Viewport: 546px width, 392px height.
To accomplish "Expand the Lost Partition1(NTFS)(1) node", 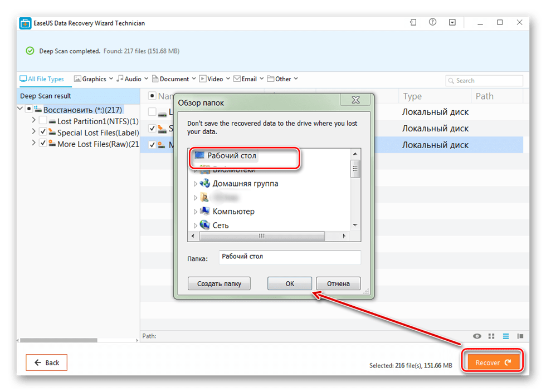I will [33, 120].
